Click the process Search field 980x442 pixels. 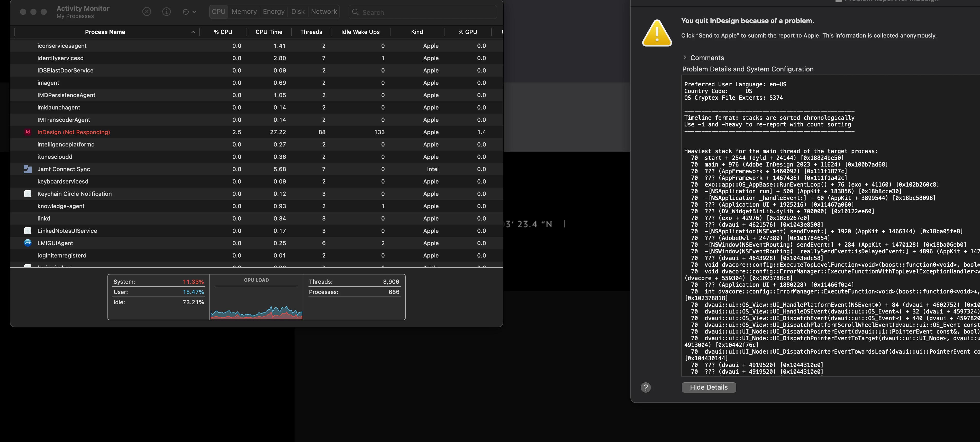[422, 12]
